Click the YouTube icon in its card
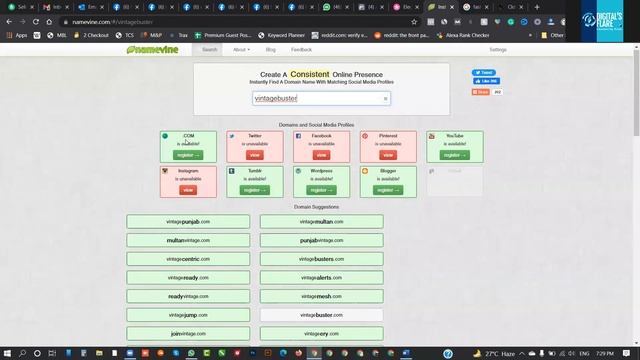Viewport: 640px width, 360px height. pyautogui.click(x=431, y=136)
